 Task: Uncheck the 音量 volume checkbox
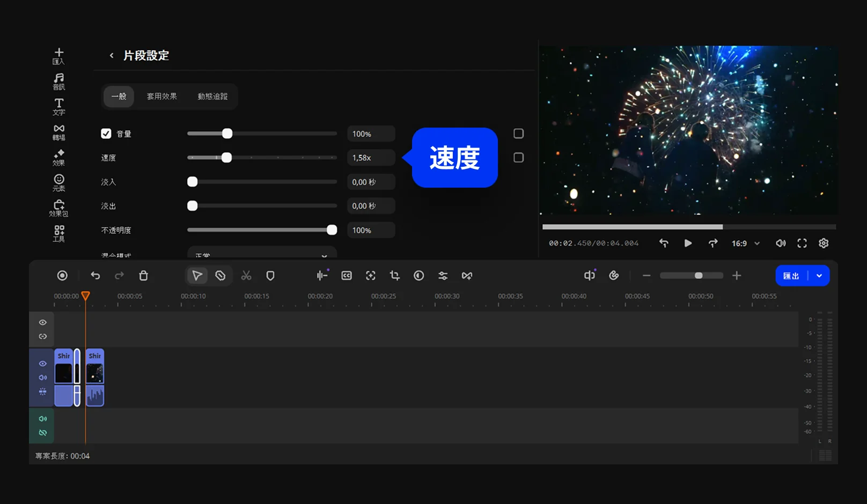(x=106, y=134)
